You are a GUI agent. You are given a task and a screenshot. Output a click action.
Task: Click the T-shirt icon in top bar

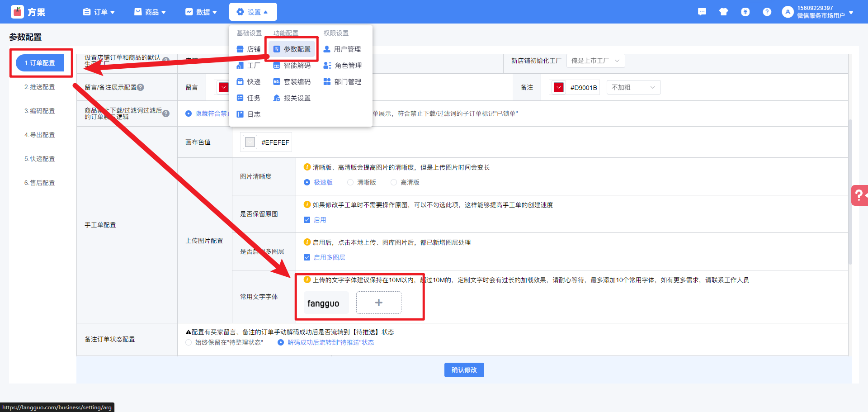[723, 12]
